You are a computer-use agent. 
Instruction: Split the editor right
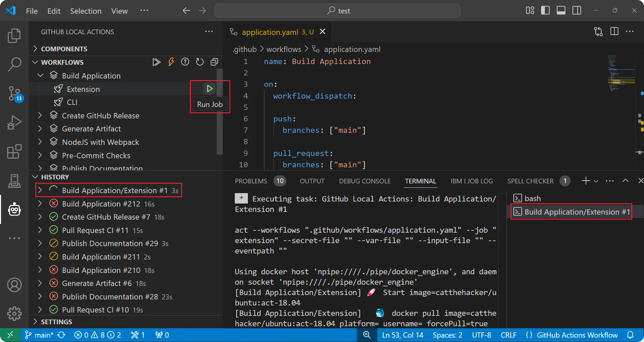(614, 32)
